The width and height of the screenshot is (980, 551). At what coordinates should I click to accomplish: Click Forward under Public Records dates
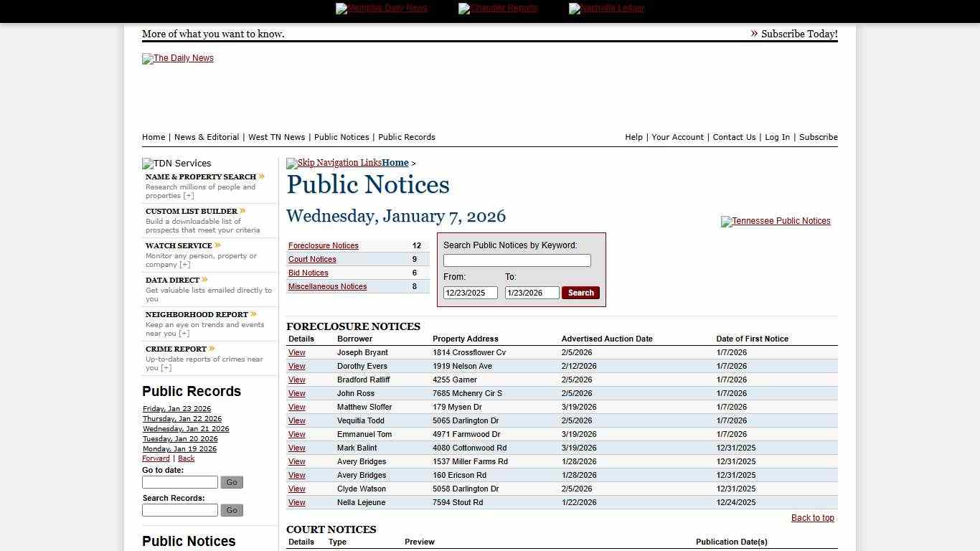(156, 458)
